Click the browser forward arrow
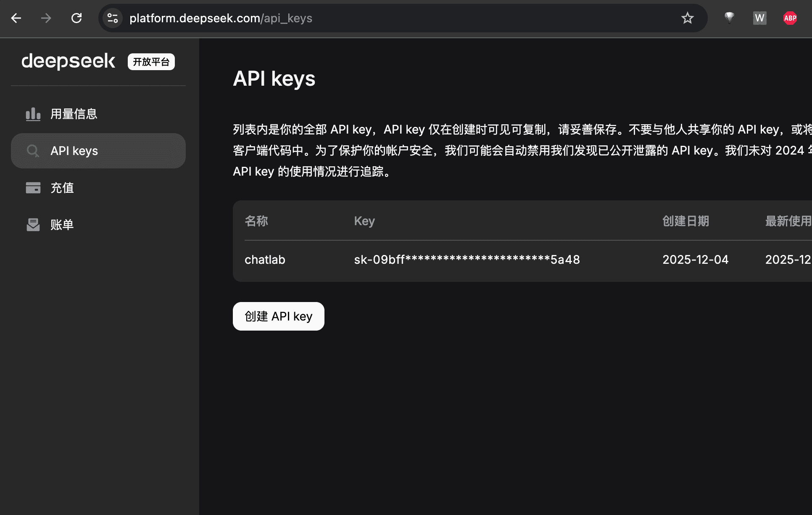Image resolution: width=812 pixels, height=515 pixels. pyautogui.click(x=46, y=18)
